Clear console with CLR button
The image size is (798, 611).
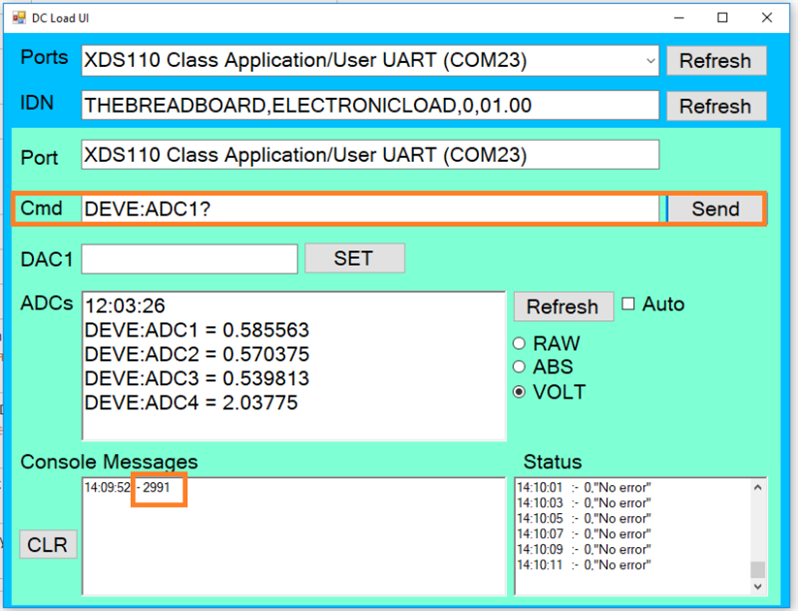click(x=48, y=545)
